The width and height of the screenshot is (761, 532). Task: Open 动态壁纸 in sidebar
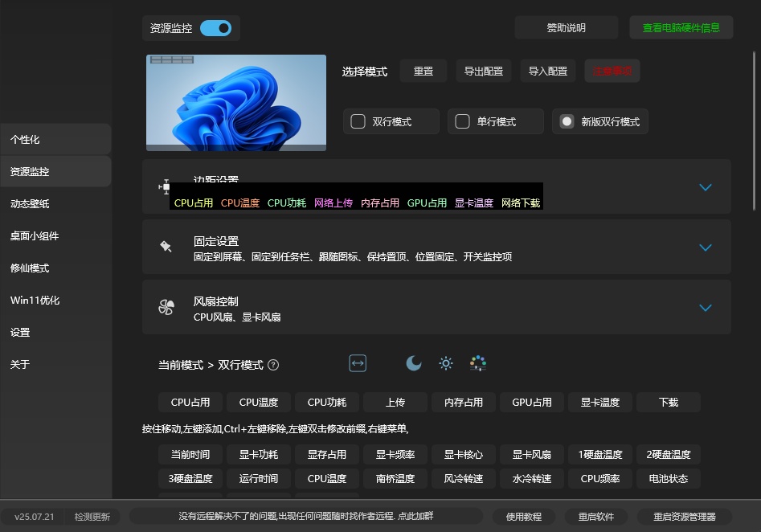(55, 204)
